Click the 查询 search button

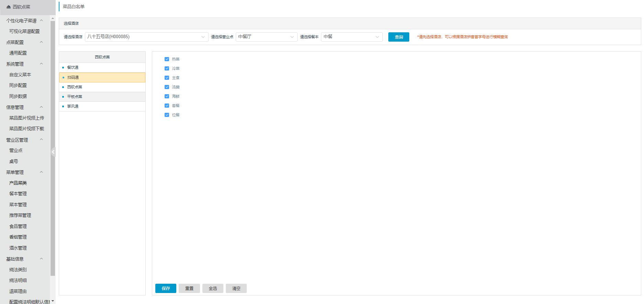click(x=399, y=37)
